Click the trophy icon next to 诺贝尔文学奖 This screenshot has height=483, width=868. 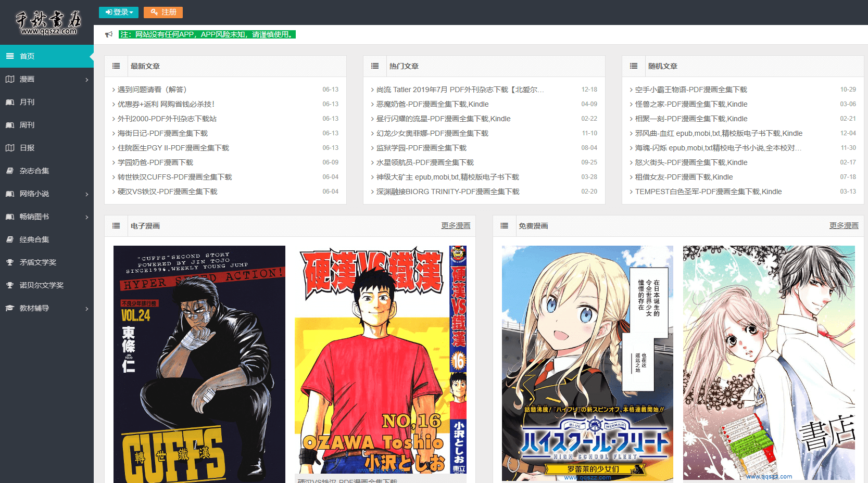10,285
